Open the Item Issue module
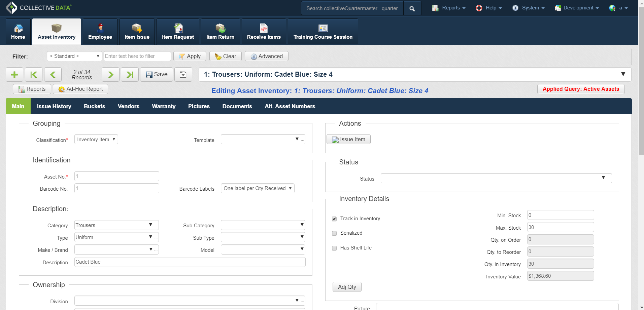Viewport: 644px width, 310px height. point(137,32)
